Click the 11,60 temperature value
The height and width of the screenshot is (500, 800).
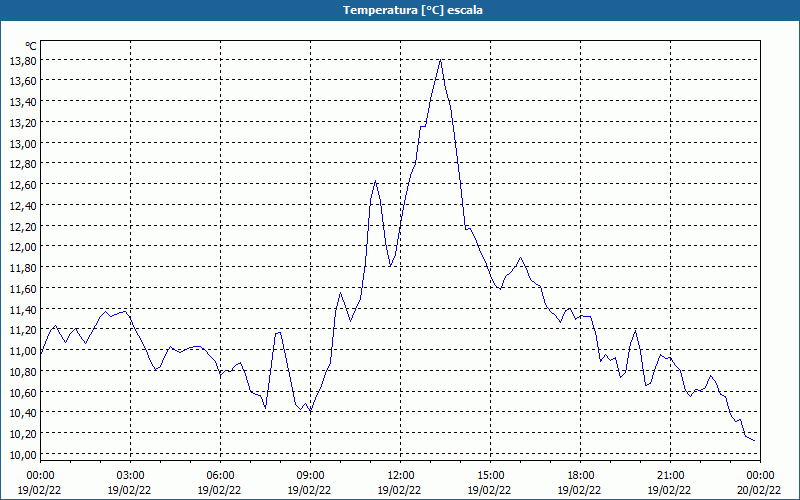pyautogui.click(x=23, y=289)
